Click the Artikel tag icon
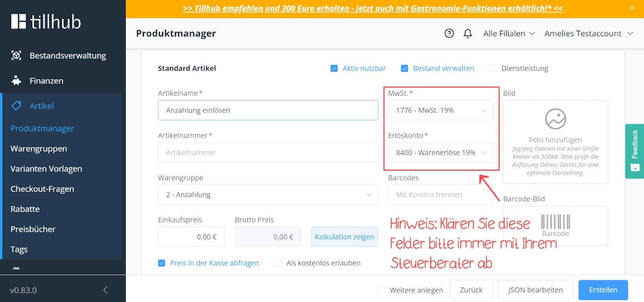The image size is (644, 302). [x=17, y=106]
